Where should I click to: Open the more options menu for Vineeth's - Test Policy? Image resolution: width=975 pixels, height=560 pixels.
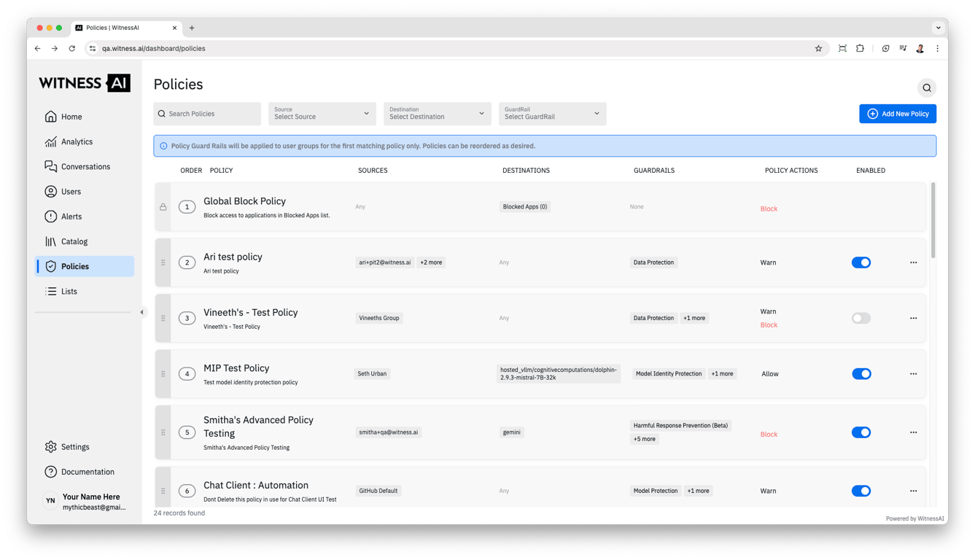(x=913, y=318)
